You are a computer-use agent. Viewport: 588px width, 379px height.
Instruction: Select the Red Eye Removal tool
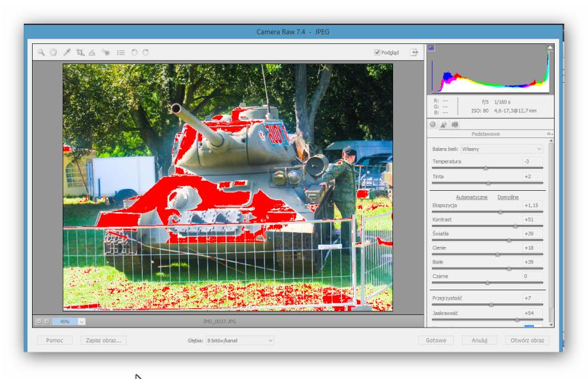coord(105,53)
